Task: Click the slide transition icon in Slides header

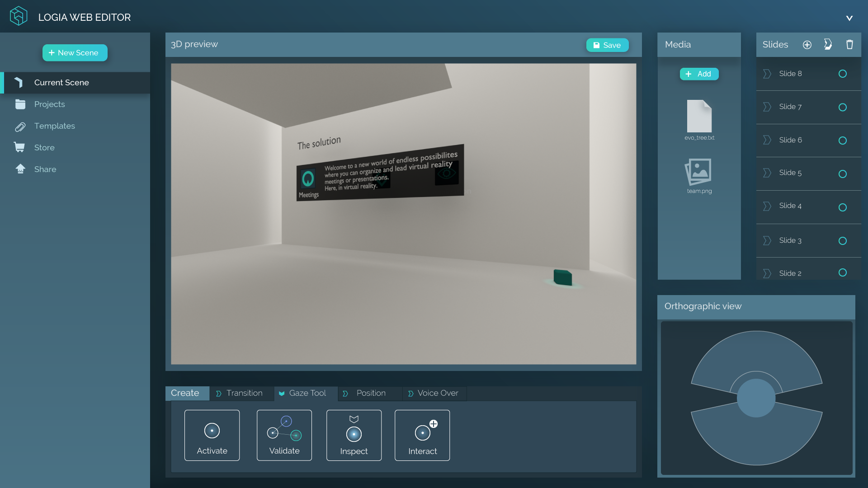Action: click(x=828, y=44)
